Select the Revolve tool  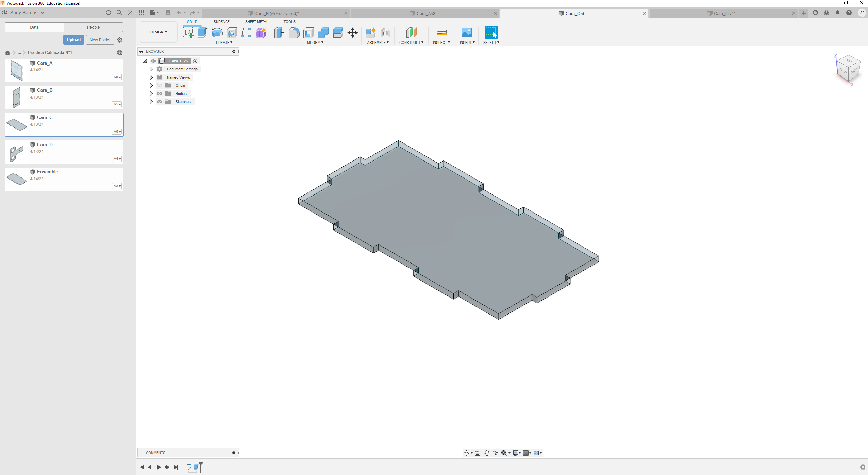[217, 33]
